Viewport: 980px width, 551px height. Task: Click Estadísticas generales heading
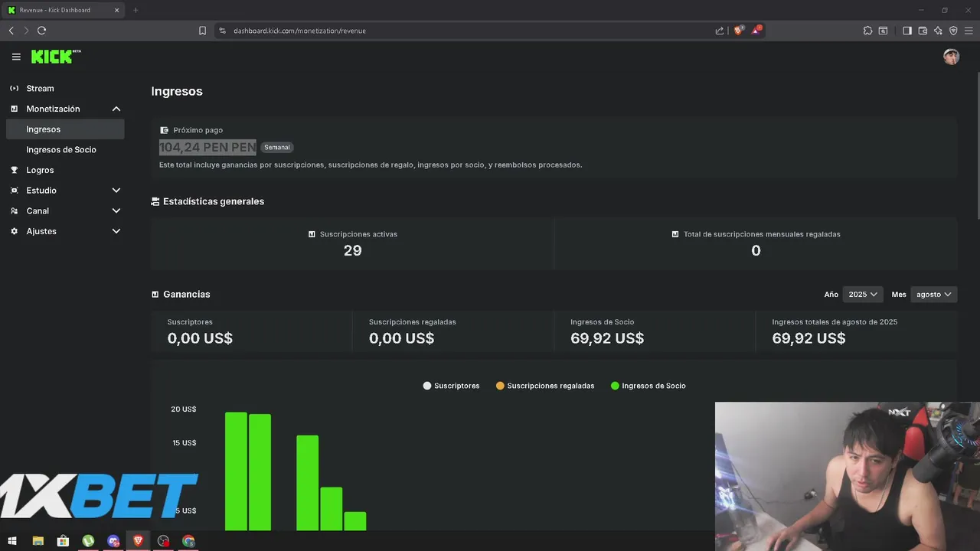click(214, 201)
